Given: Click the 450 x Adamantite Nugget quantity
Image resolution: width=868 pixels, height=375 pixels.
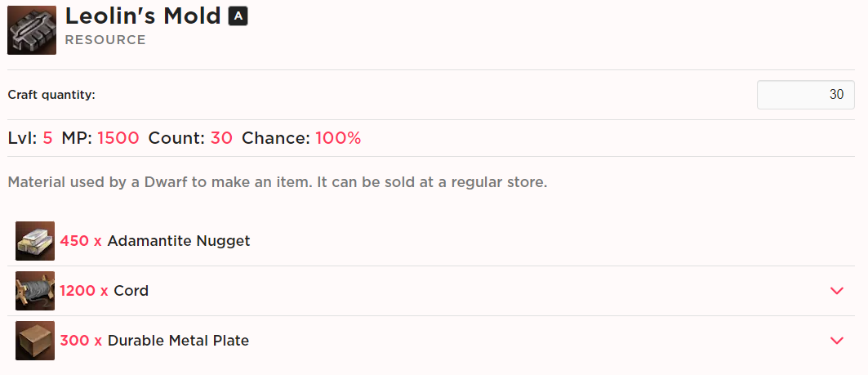Looking at the screenshot, I should [x=80, y=241].
